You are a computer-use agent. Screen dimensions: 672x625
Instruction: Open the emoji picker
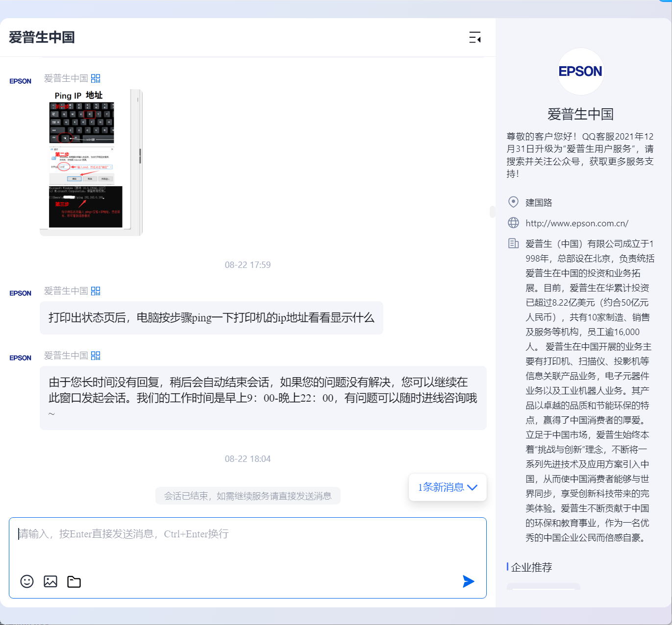[27, 581]
